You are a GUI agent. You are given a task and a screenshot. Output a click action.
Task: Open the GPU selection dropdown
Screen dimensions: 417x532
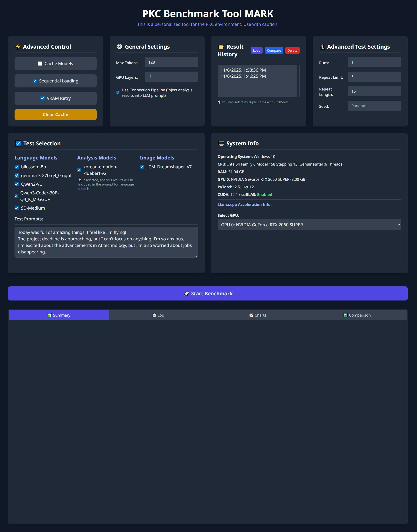309,224
